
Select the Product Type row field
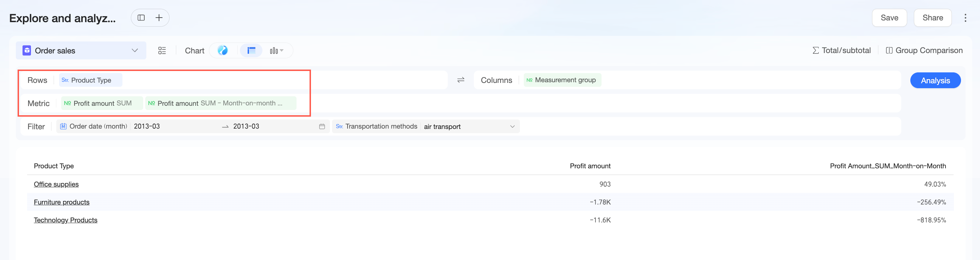point(90,80)
